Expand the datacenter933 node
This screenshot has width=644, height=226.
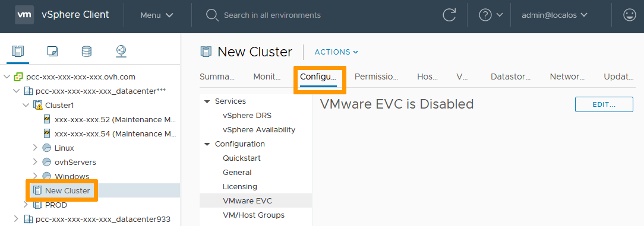coord(17,219)
